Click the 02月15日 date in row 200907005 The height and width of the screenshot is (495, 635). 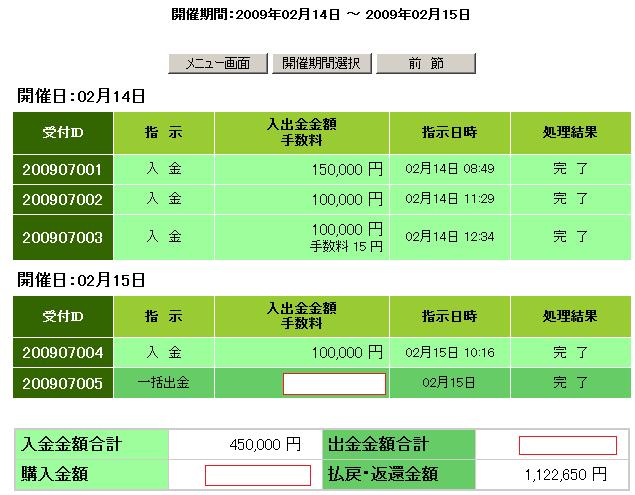click(449, 382)
